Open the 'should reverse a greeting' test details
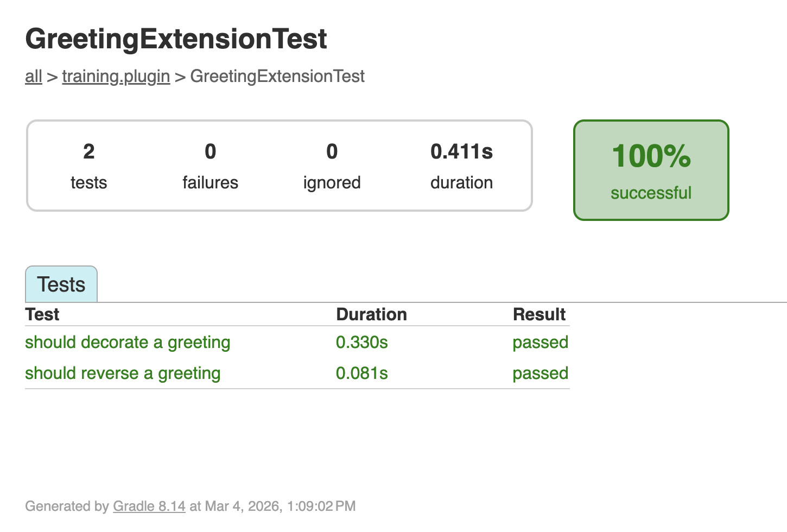Viewport: 787px width, 532px height. [123, 373]
